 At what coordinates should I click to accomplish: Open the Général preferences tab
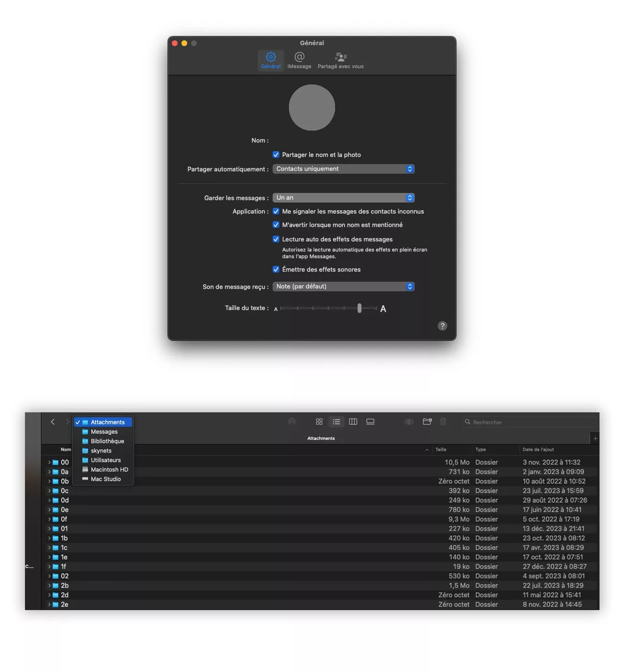click(x=271, y=60)
